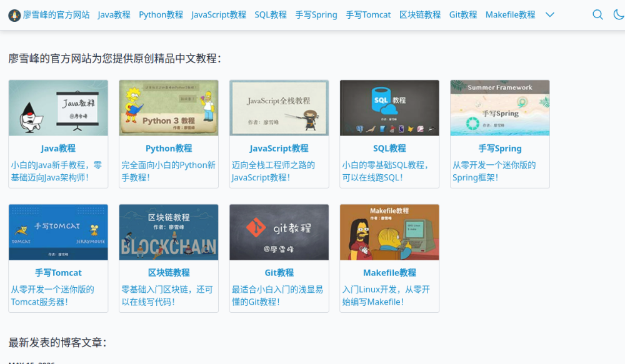625x364 pixels.
Task: Click description 入门Linux开发，从零开始编写Makefile
Action: (386, 295)
